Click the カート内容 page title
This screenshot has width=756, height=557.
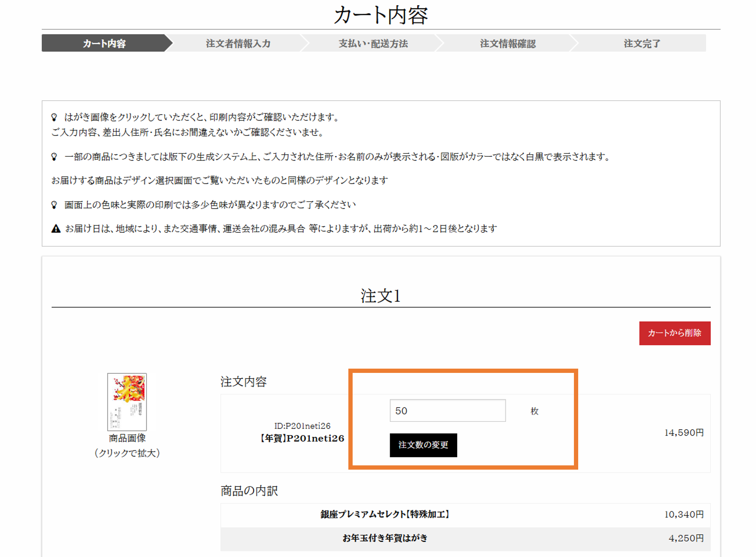[x=381, y=15]
